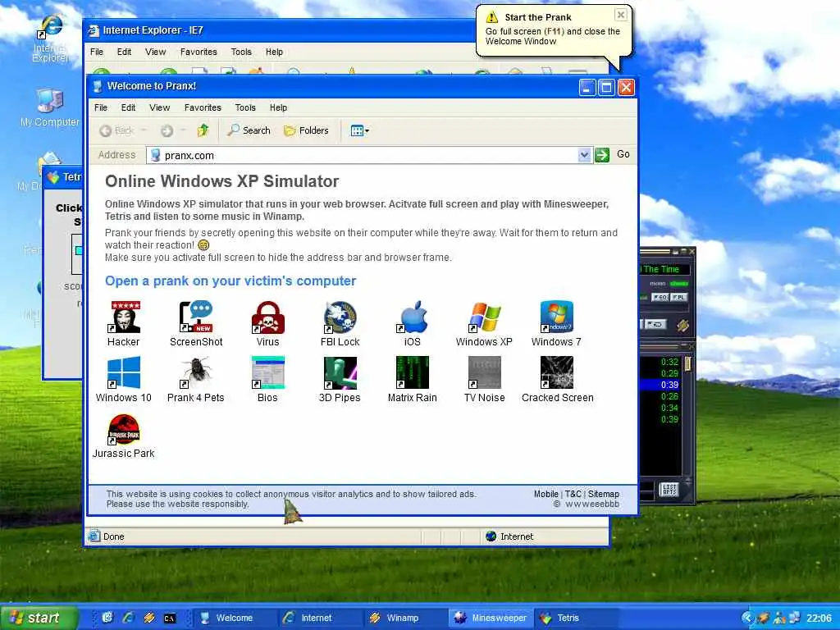Switch to Welcome taskbar button
This screenshot has height=630, width=840.
pyautogui.click(x=234, y=618)
